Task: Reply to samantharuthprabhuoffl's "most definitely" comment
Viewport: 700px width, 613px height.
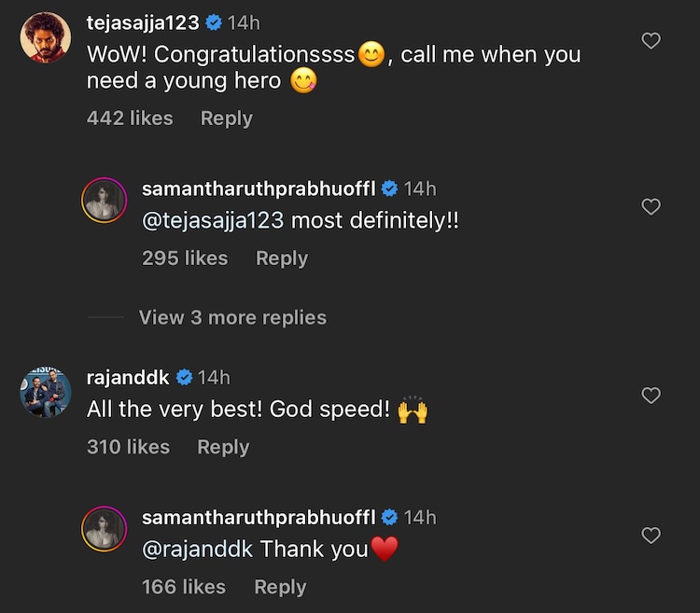Action: (282, 258)
